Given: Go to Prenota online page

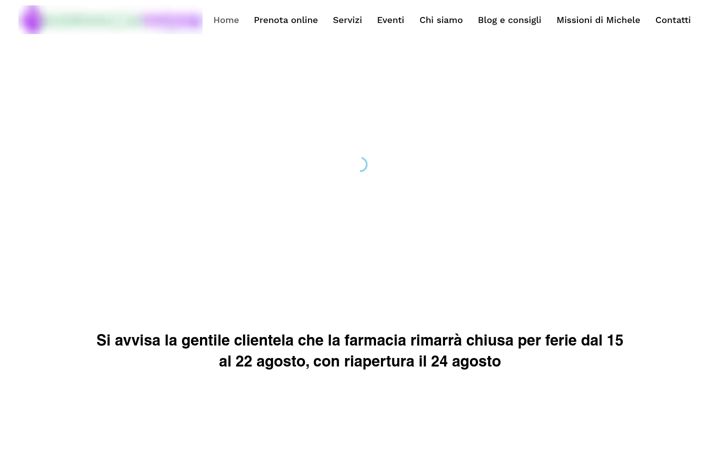Looking at the screenshot, I should pos(286,20).
